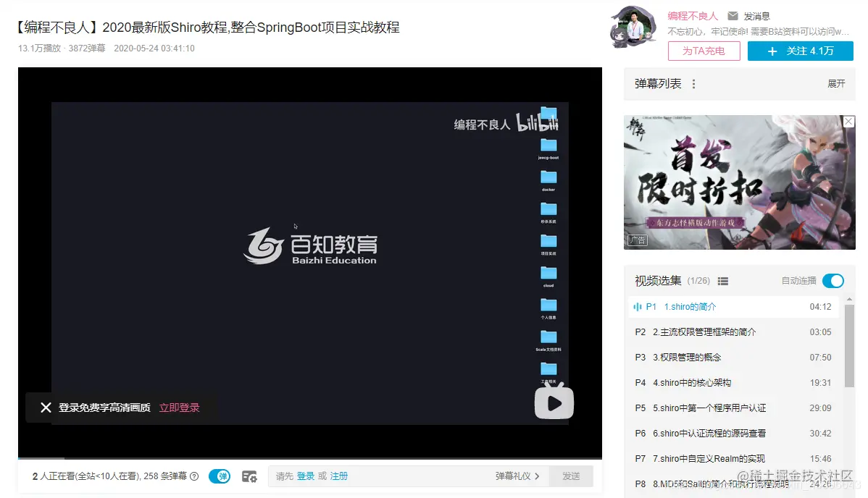Image resolution: width=868 pixels, height=498 pixels.
Task: Follow uploader with 关注 4.1万 button
Action: 800,51
